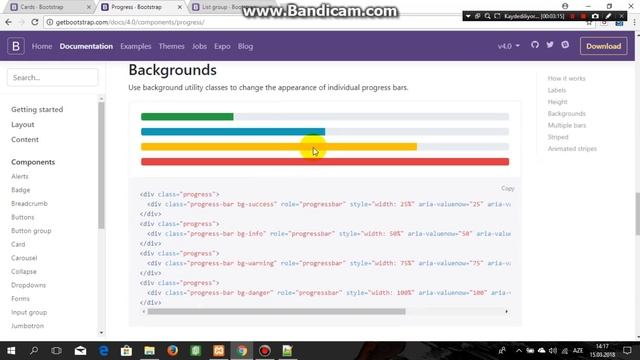Open the Twitter icon link
The image size is (640, 360).
550,45
